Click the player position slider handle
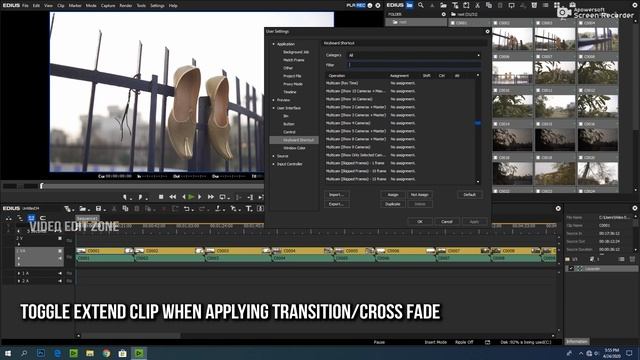The width and height of the screenshot is (640, 360). [41, 186]
